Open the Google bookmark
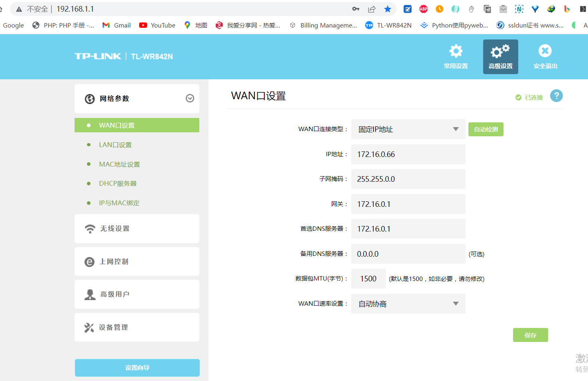588x381 pixels. [14, 25]
